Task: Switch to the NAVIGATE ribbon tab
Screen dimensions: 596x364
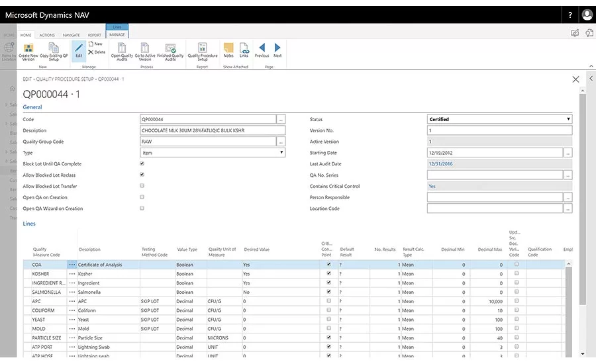Action: [x=72, y=35]
